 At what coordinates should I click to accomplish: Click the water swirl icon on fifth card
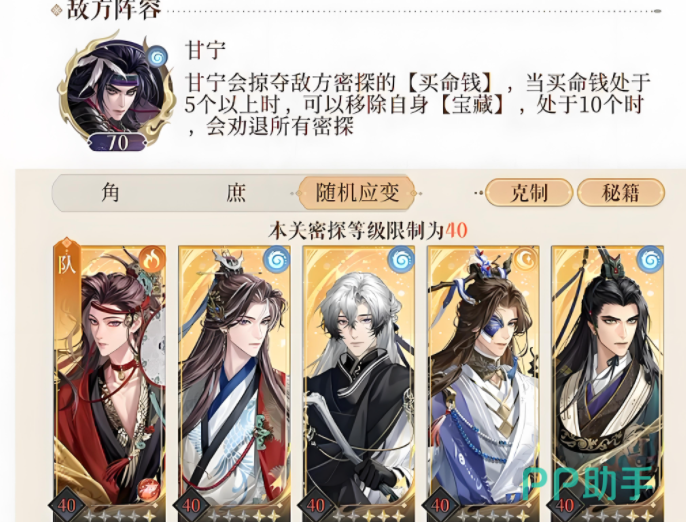[651, 259]
